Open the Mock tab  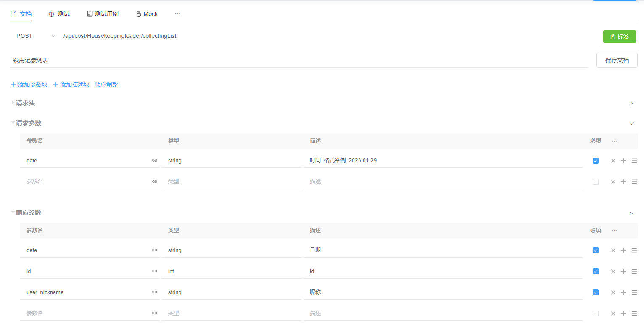[147, 14]
